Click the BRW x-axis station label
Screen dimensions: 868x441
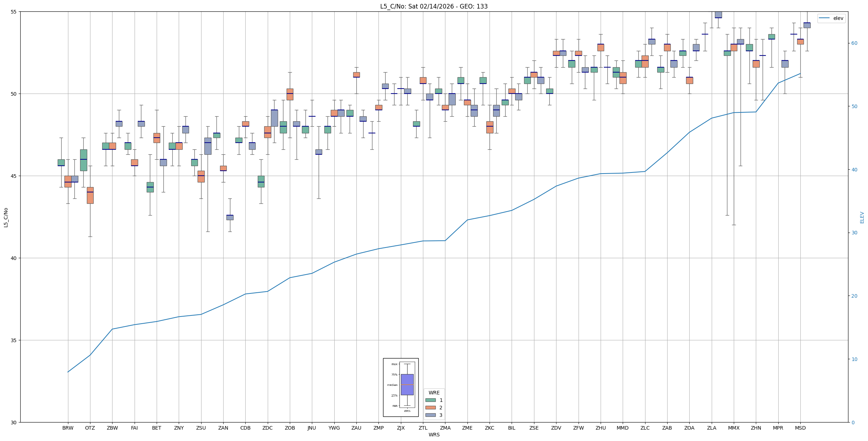click(x=68, y=428)
